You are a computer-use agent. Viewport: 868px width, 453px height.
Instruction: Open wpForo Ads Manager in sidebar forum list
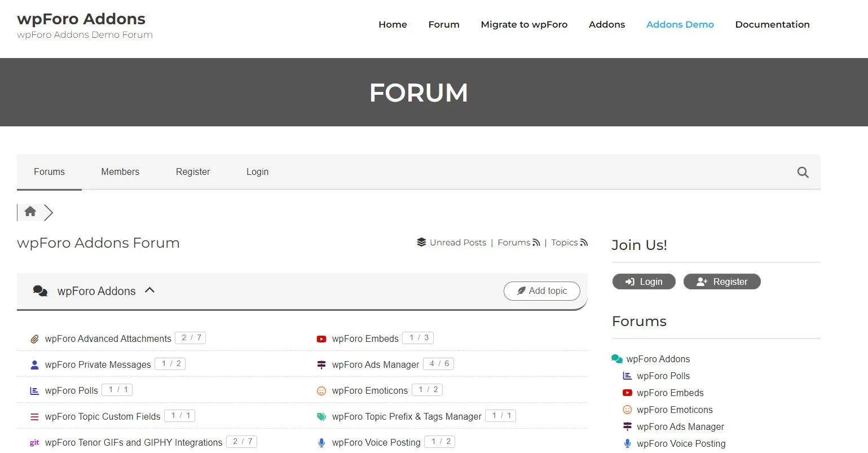tap(680, 427)
